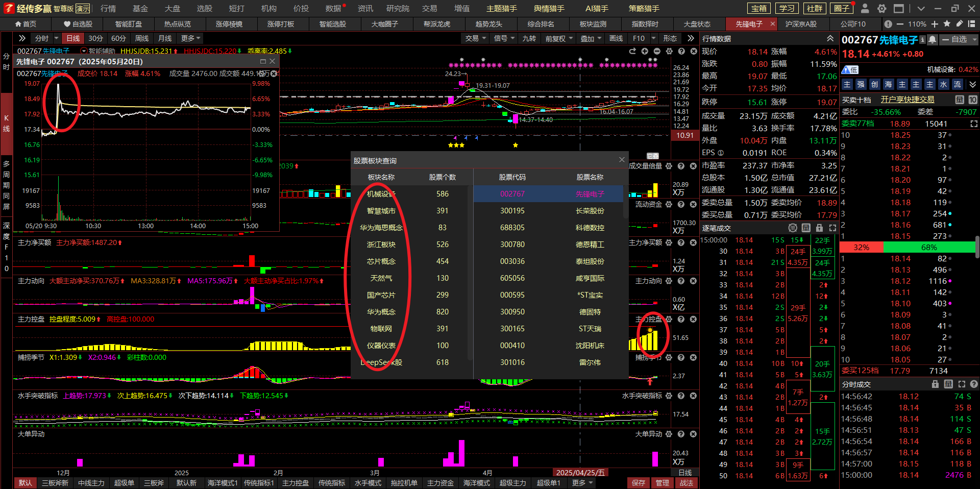Click the plus circle icon above K-line chart
Viewport: 980px width, 489px height.
pyautogui.click(x=645, y=51)
